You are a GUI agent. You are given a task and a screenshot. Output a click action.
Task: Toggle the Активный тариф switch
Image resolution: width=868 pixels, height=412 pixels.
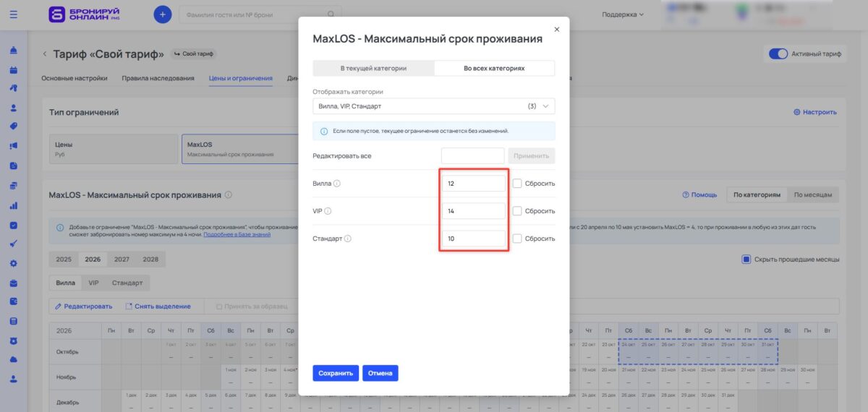(x=778, y=54)
